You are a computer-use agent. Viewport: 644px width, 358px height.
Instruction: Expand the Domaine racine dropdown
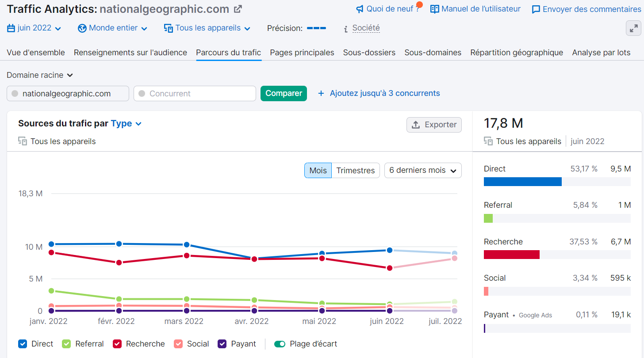pos(40,75)
